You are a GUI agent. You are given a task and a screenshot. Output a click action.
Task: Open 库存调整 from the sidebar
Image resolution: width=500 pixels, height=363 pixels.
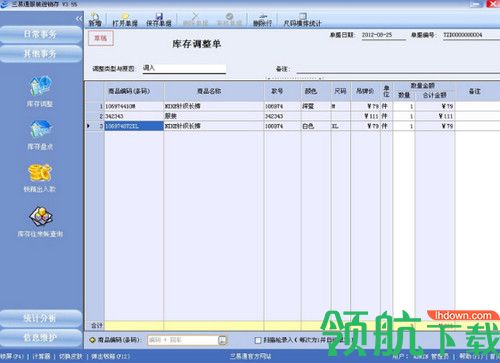tap(40, 92)
